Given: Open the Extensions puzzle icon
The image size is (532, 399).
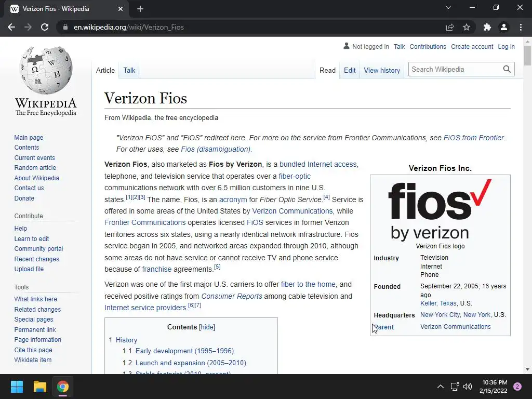Looking at the screenshot, I should click(487, 27).
